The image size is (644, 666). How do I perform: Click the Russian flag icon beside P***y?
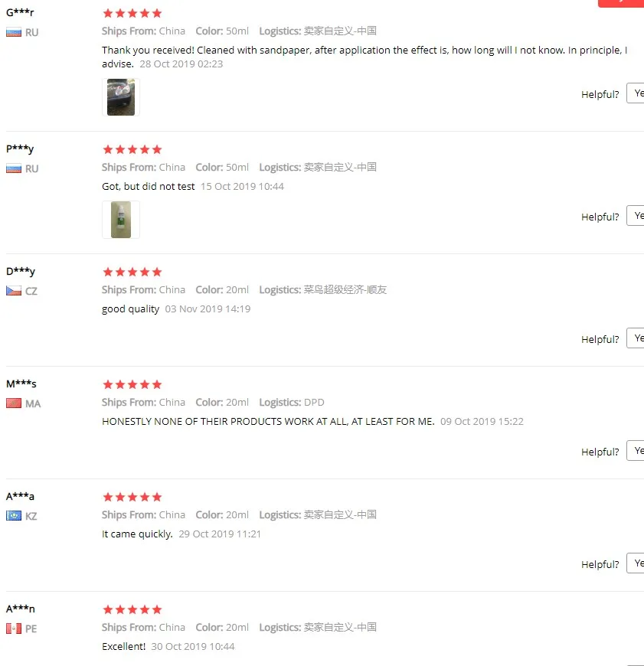coord(14,168)
